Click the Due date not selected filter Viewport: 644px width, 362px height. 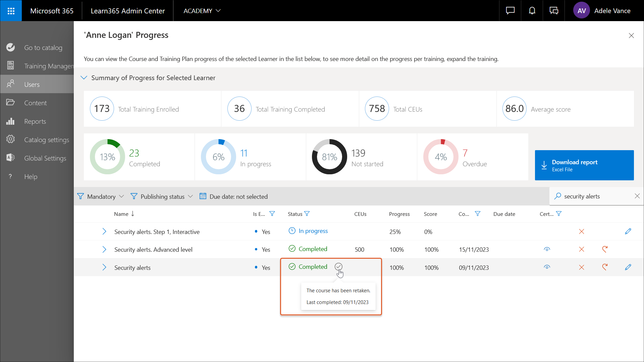coord(234,196)
